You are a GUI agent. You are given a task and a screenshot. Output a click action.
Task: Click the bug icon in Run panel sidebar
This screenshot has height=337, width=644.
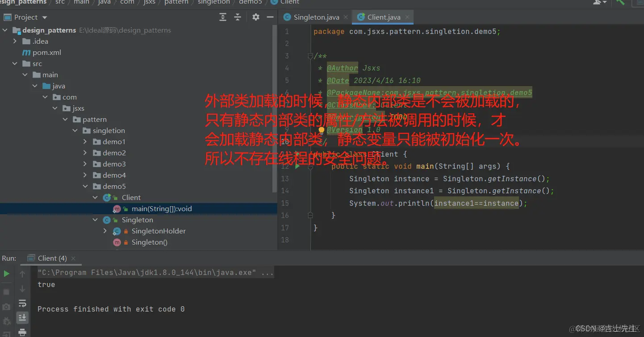(x=6, y=321)
